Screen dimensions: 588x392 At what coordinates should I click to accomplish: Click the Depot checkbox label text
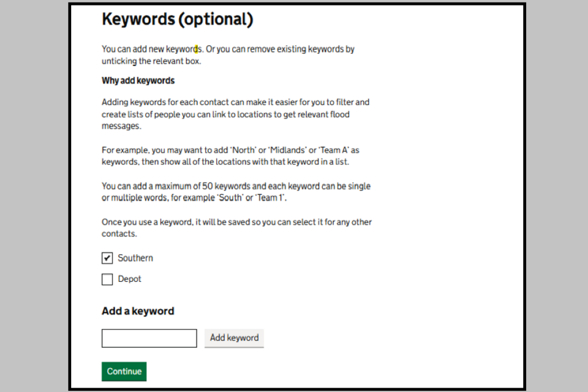(x=129, y=279)
